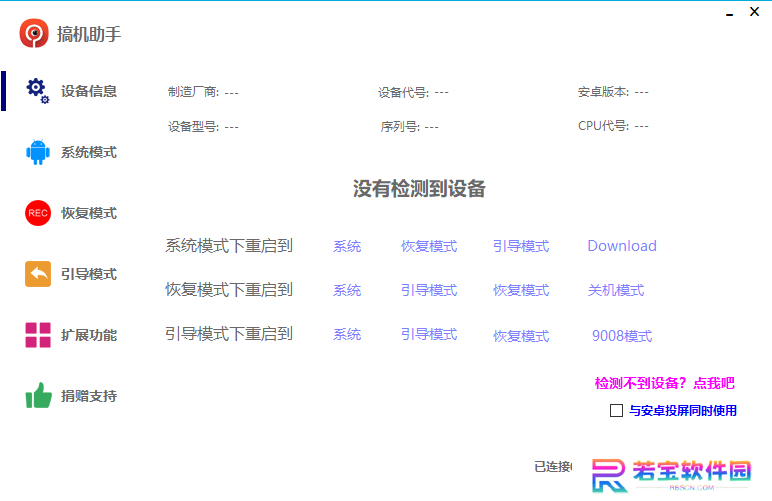Click the CPU代号 field label
772x501 pixels.
click(604, 126)
